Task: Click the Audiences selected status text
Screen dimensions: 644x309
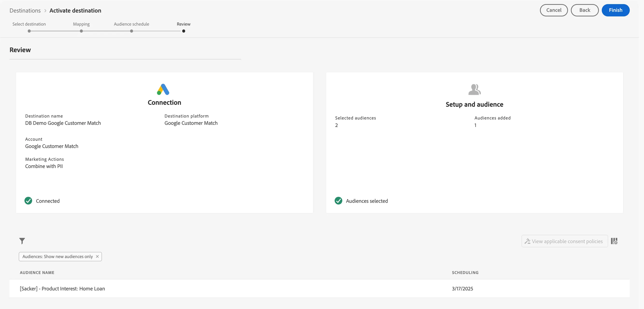Action: click(367, 201)
